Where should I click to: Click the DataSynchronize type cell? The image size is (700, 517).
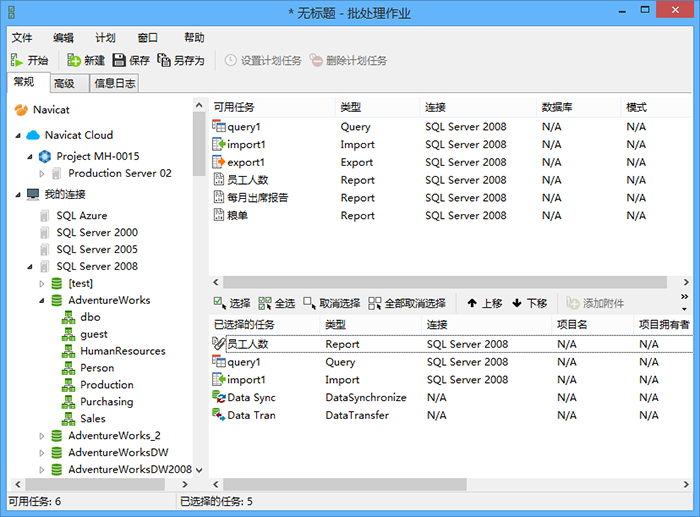(366, 397)
